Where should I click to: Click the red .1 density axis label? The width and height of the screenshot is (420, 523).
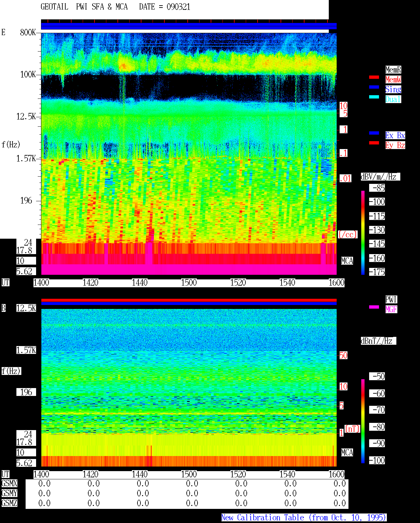point(343,153)
